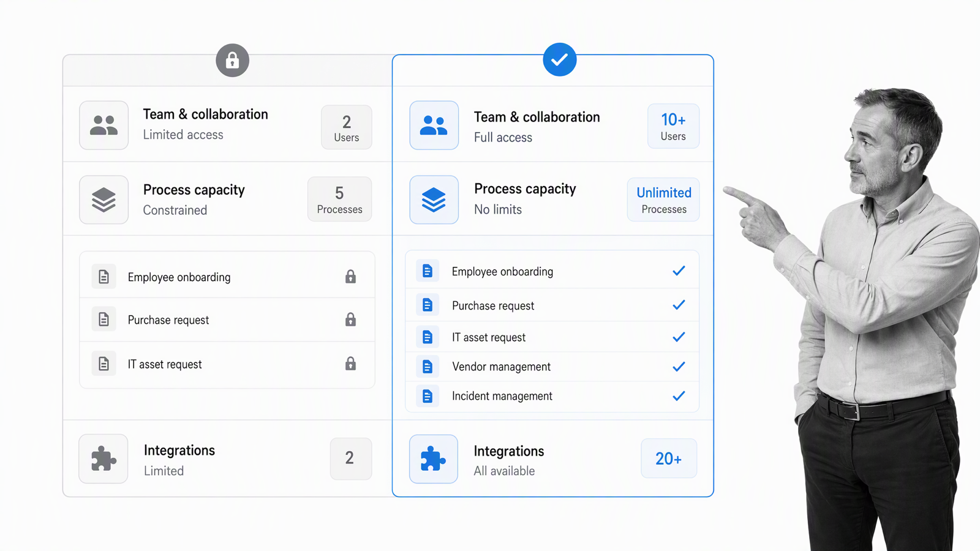Click the checkmark on unlocked IT asset request row
Viewport: 980px width, 551px height.
(x=679, y=337)
